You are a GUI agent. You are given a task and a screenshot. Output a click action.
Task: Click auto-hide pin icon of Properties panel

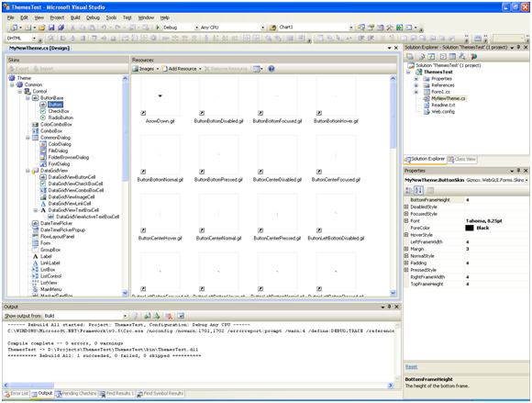pyautogui.click(x=519, y=171)
